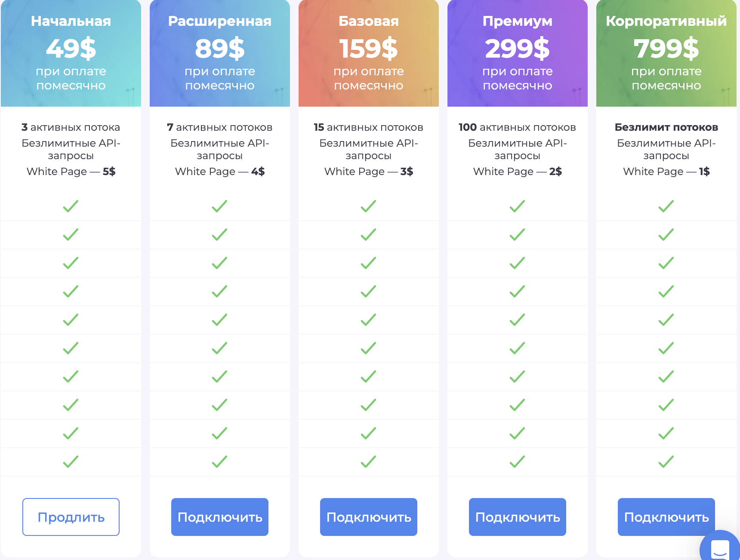Click Подключить for the Базовая plan
The width and height of the screenshot is (740, 560).
click(369, 517)
